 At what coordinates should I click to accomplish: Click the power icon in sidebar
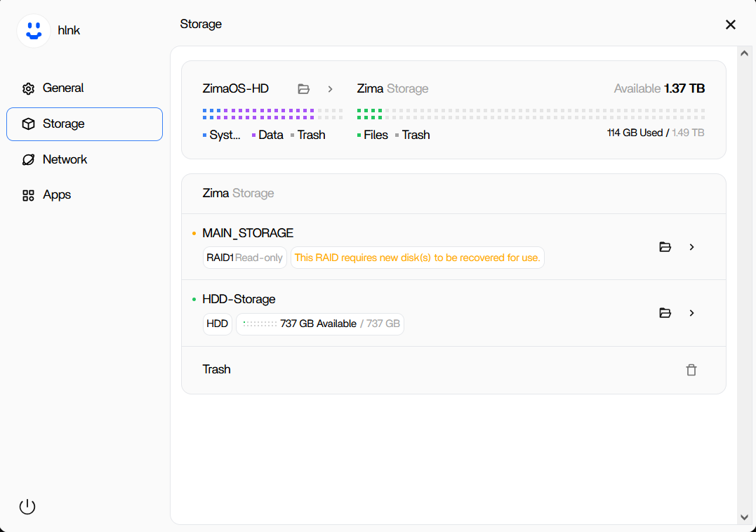(x=27, y=507)
